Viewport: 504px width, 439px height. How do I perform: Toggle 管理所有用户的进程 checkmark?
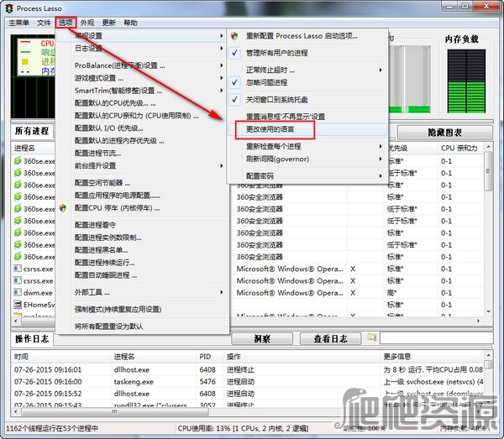[235, 52]
